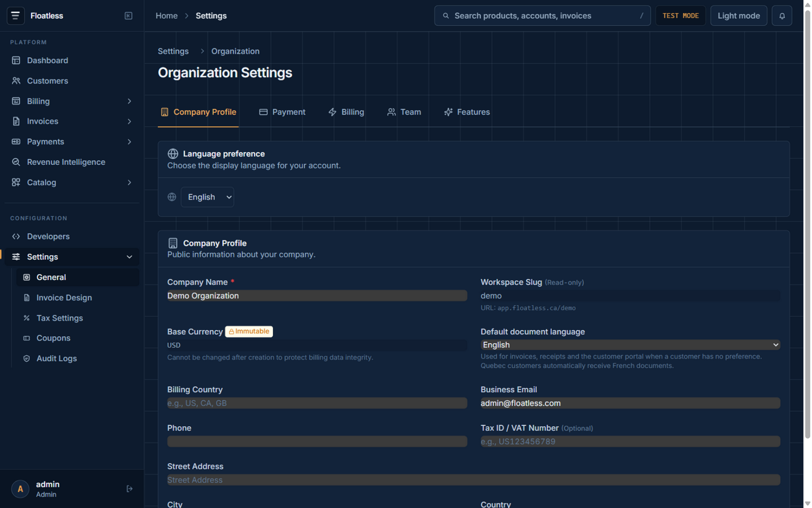Click the Revenue Intelligence icon
Screen dimensions: 812x508
click(16, 162)
